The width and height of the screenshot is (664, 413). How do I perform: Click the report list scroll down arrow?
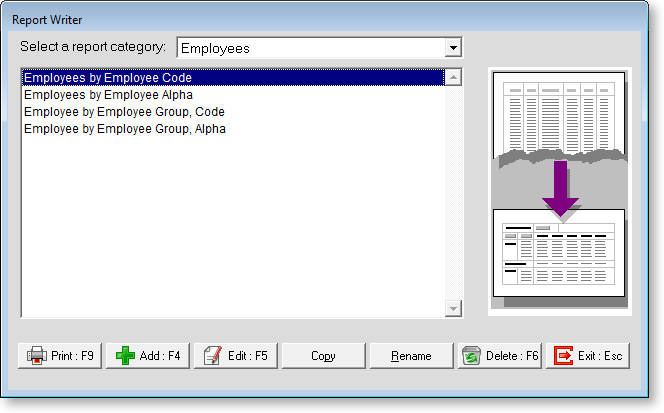coord(453,309)
